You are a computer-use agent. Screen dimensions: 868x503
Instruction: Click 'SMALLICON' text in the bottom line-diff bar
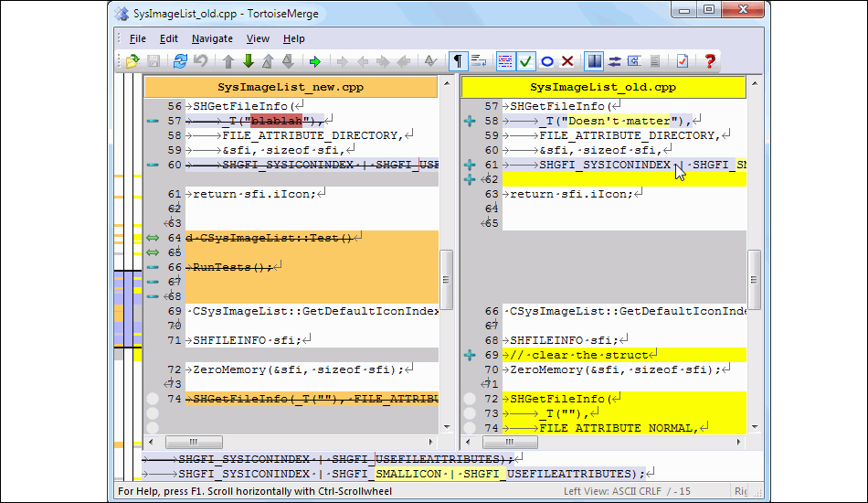(408, 475)
